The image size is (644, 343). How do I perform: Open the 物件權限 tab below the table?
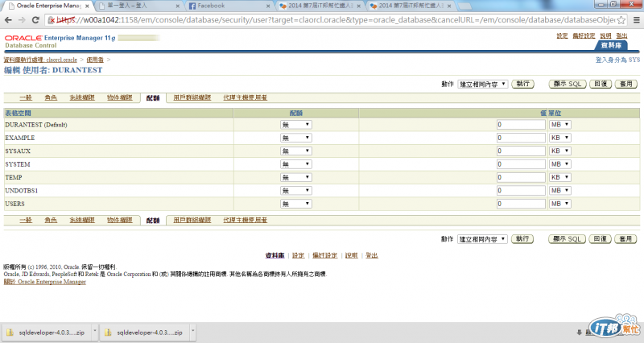click(x=119, y=220)
